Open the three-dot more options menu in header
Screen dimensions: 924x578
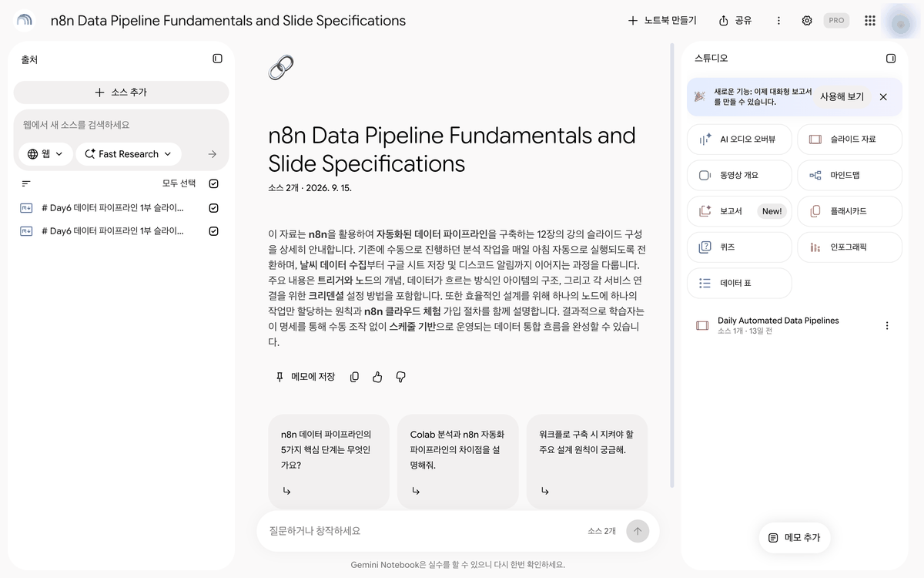click(x=778, y=21)
